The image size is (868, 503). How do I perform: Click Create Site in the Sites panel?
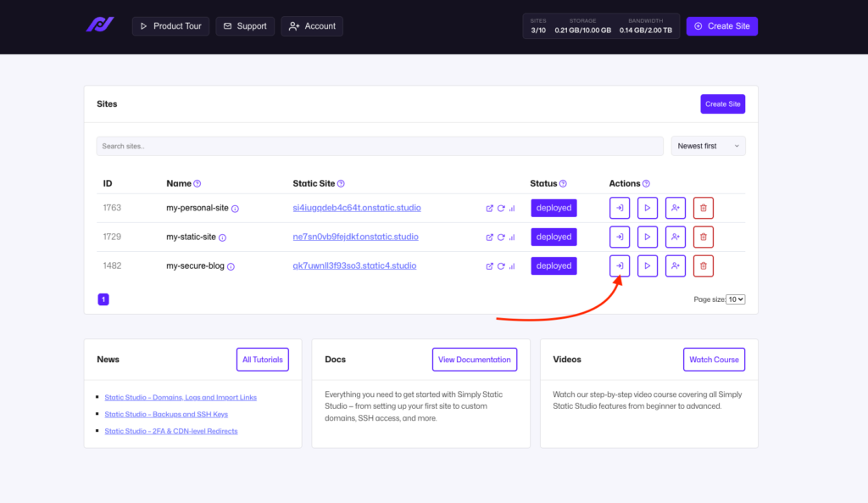point(722,104)
